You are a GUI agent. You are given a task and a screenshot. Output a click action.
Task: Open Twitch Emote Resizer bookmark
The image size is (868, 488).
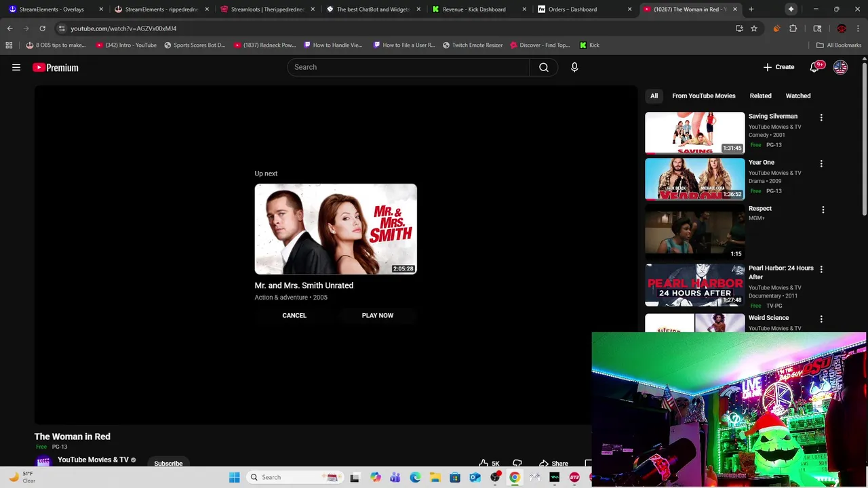tap(473, 45)
